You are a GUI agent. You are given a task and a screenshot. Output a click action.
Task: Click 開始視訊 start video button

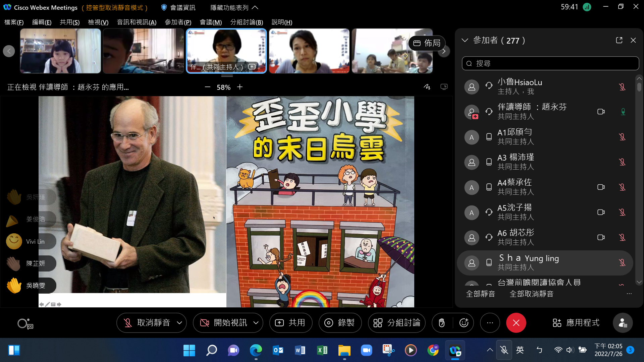point(223,323)
